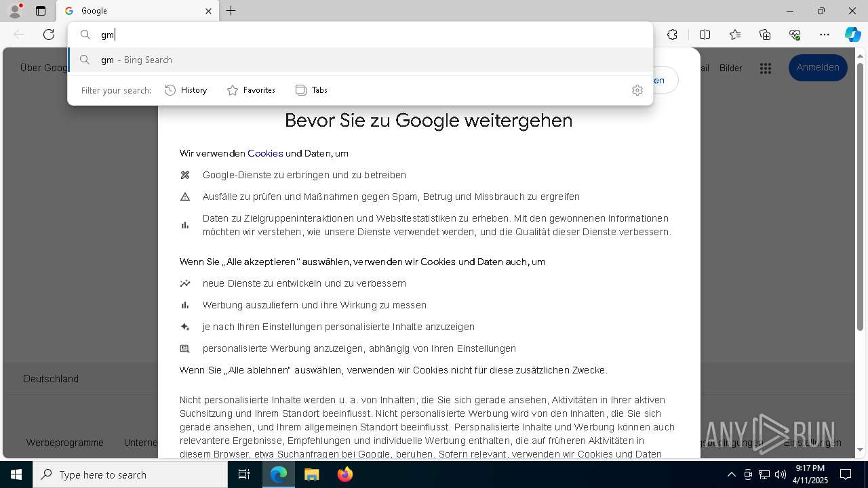The width and height of the screenshot is (868, 488).
Task: Select the Google browser tab
Action: pyautogui.click(x=138, y=11)
